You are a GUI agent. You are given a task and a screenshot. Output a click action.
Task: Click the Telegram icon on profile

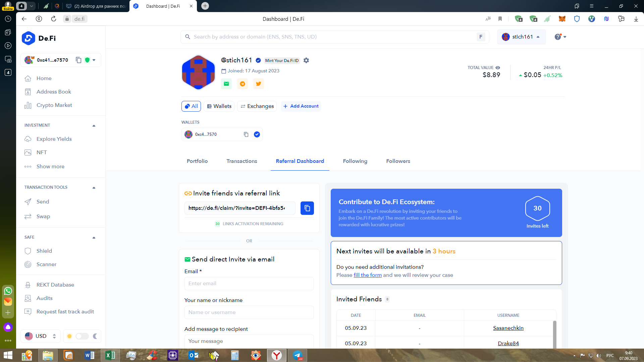(243, 84)
